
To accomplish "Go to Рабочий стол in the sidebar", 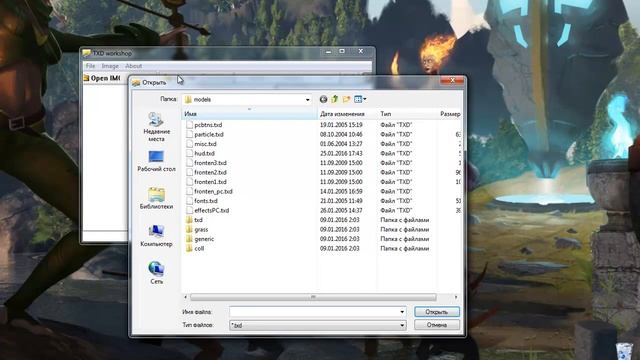I will tap(156, 161).
